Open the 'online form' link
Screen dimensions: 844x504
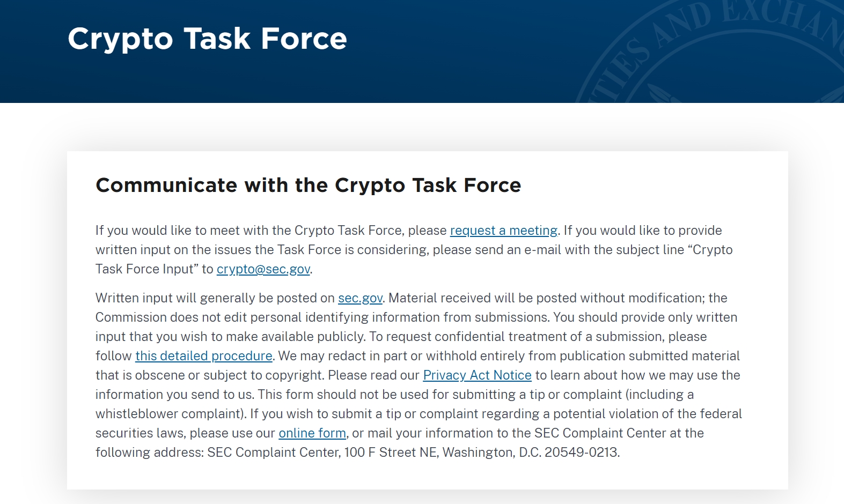(312, 433)
